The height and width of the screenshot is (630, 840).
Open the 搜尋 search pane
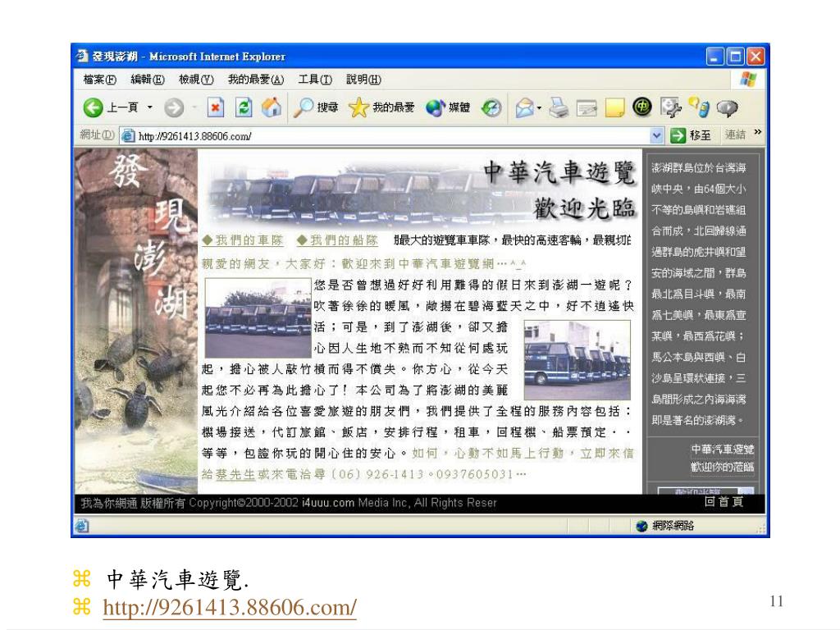pyautogui.click(x=316, y=107)
